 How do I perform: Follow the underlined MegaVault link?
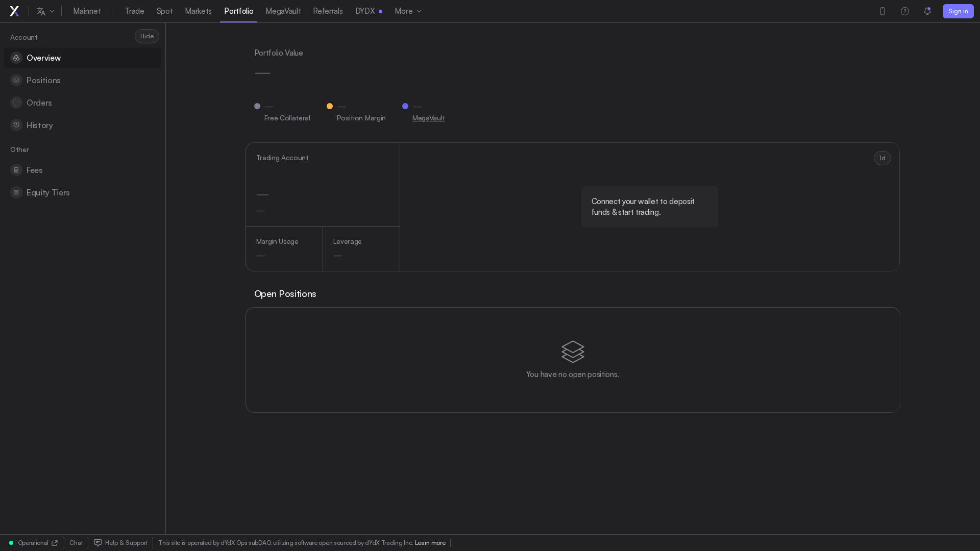pyautogui.click(x=429, y=118)
